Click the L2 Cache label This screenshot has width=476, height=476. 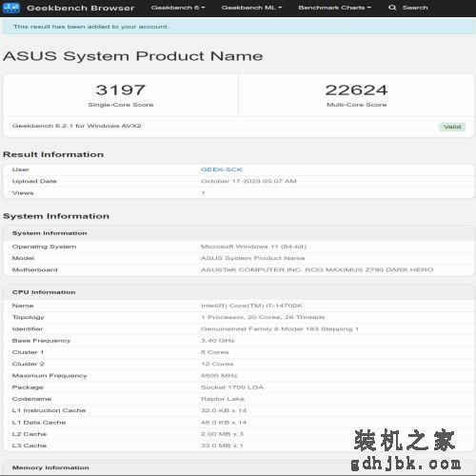(30, 434)
